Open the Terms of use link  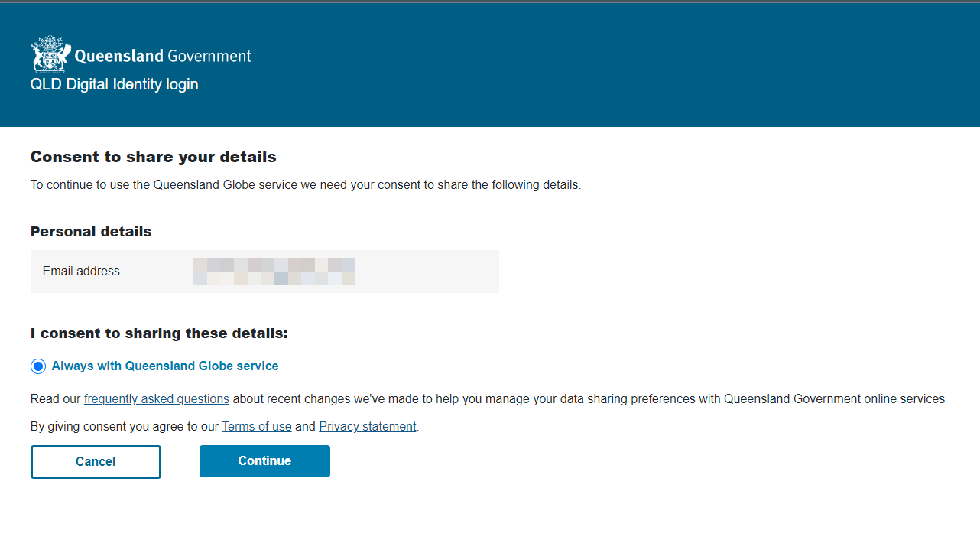[256, 426]
